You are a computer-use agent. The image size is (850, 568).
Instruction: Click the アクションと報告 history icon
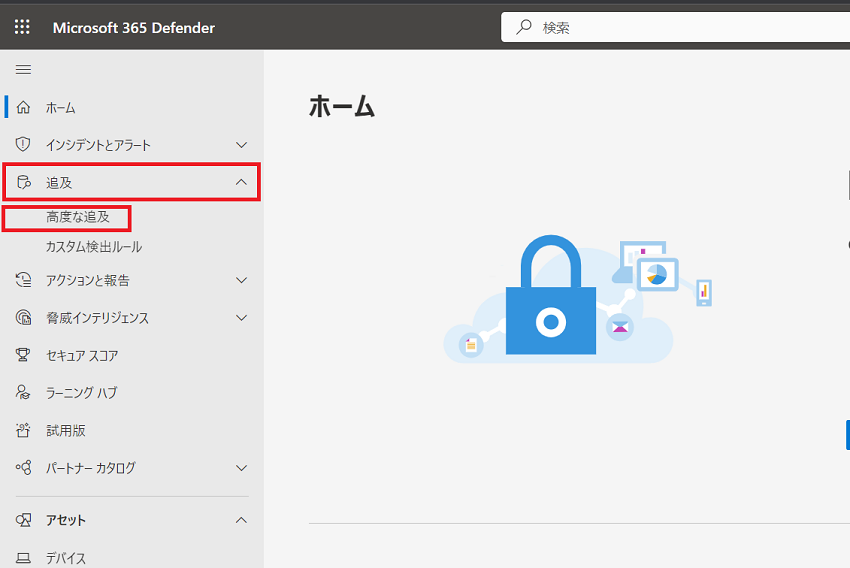point(23,280)
